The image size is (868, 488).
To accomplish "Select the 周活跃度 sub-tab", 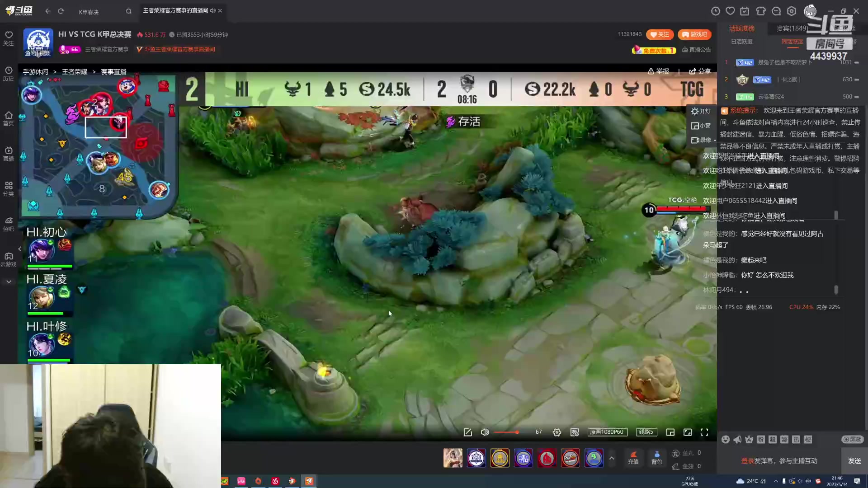I will pyautogui.click(x=792, y=42).
